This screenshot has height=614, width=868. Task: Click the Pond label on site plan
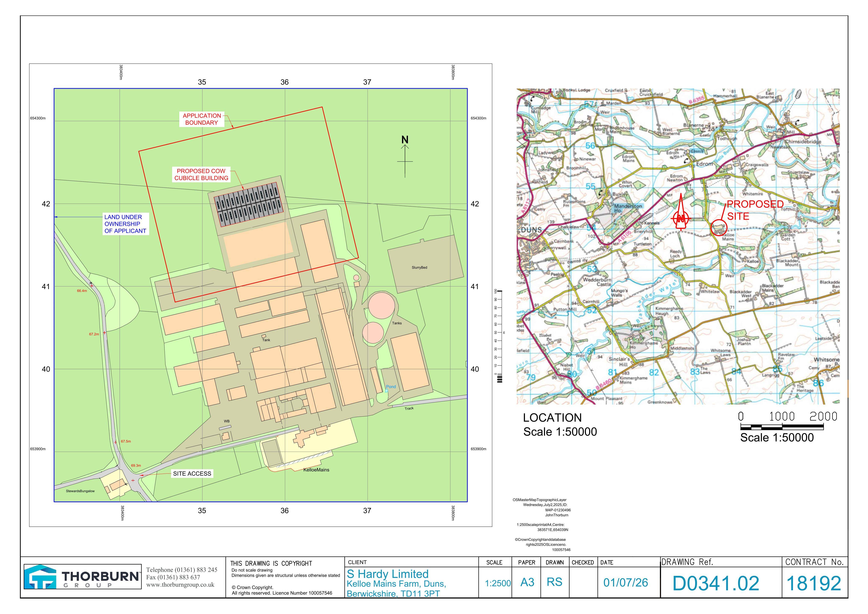coord(391,387)
